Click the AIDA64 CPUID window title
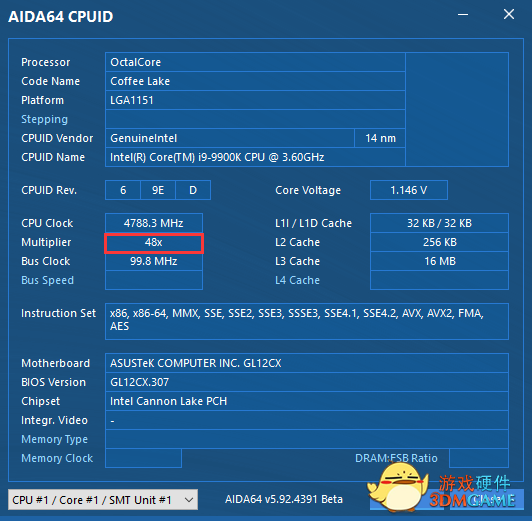 point(61,17)
